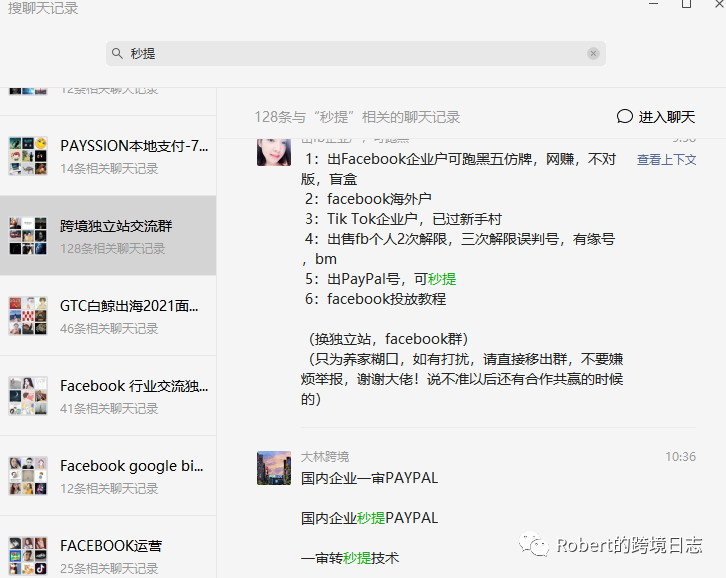Click the PAYSSION group avatar
The image size is (726, 578).
pyautogui.click(x=28, y=156)
